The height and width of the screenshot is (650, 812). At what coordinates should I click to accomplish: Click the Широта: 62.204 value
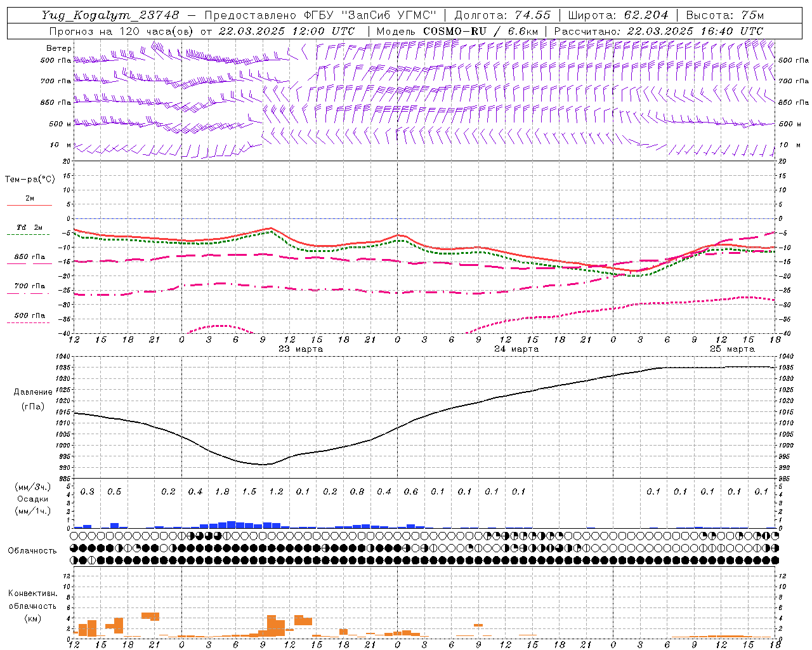coord(618,15)
